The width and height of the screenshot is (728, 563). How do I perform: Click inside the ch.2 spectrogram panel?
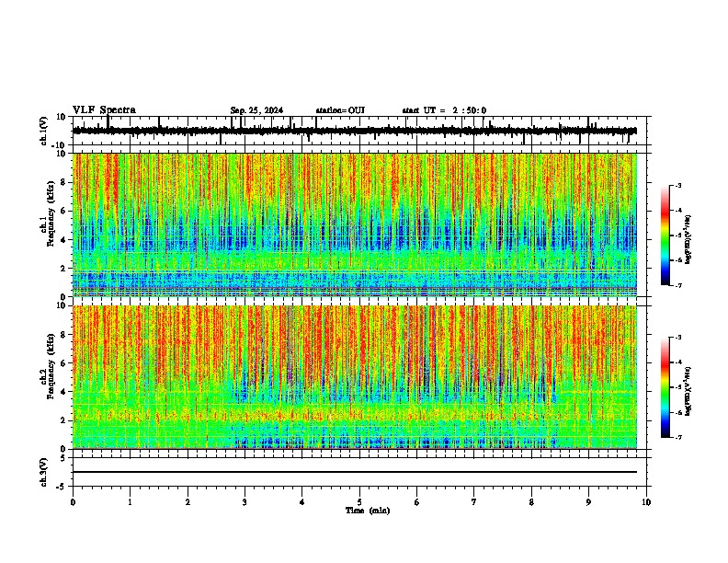tap(354, 377)
